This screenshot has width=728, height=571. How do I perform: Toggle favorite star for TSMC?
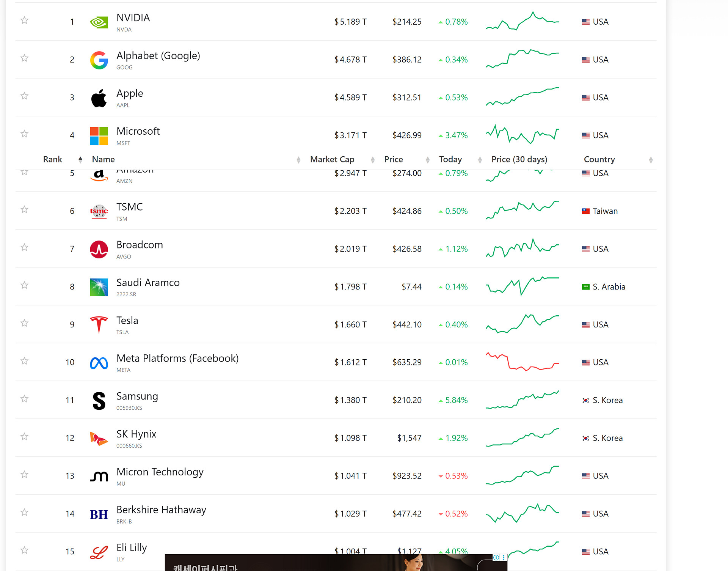pyautogui.click(x=24, y=209)
